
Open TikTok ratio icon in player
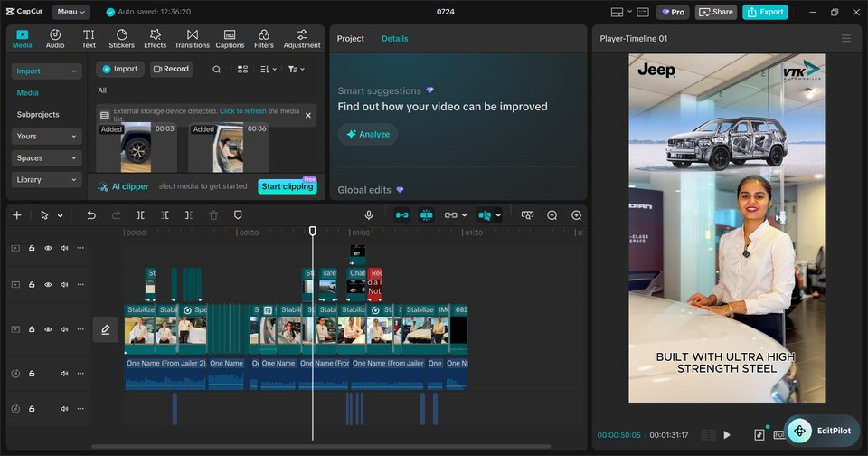coord(759,435)
